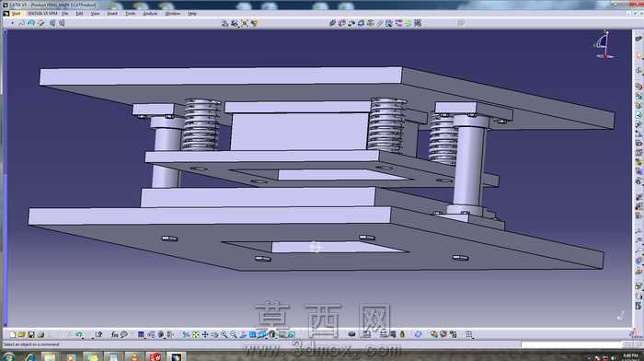
Task: Click the Assembly Design workbench icon
Action: (638, 39)
